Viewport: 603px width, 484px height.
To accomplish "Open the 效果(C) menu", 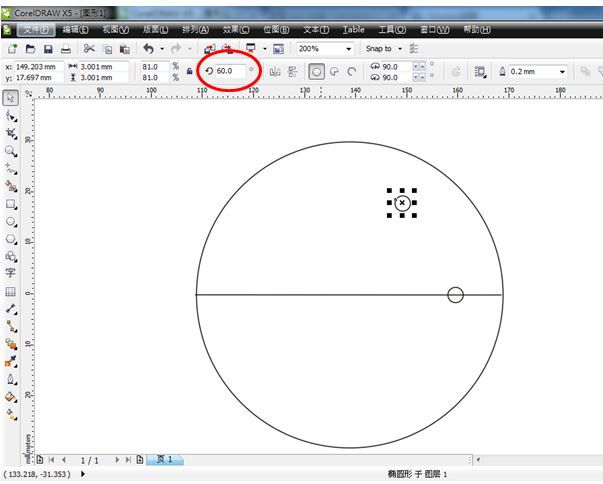I will [236, 30].
